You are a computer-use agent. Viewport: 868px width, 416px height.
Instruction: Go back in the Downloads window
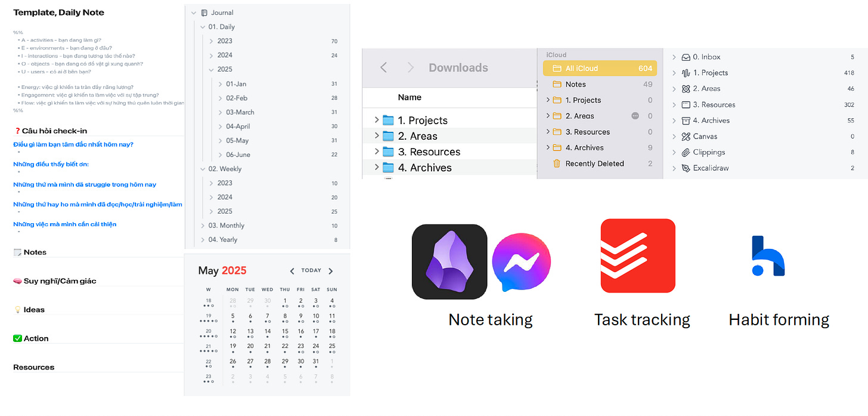(x=384, y=68)
